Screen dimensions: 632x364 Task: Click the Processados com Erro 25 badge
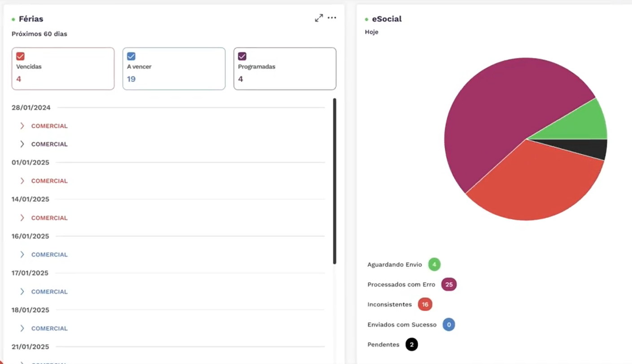point(449,285)
